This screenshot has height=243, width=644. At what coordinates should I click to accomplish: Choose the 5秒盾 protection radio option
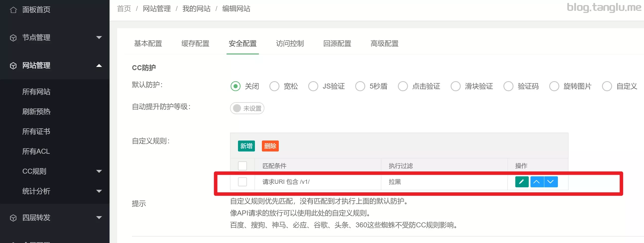pyautogui.click(x=360, y=86)
